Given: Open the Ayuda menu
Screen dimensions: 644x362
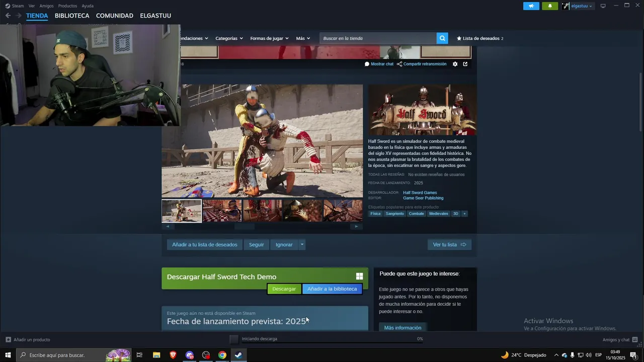Looking at the screenshot, I should (x=88, y=6).
